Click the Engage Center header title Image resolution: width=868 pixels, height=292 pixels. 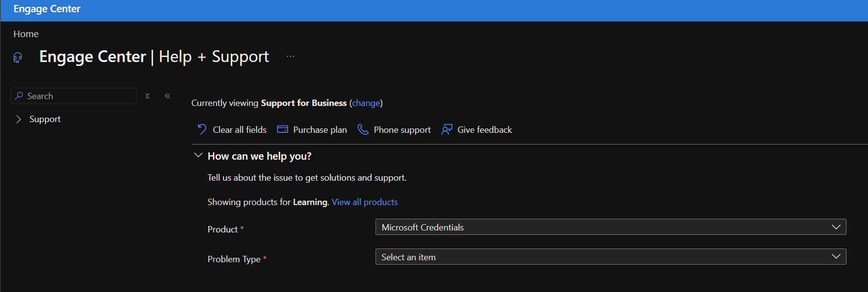point(47,9)
